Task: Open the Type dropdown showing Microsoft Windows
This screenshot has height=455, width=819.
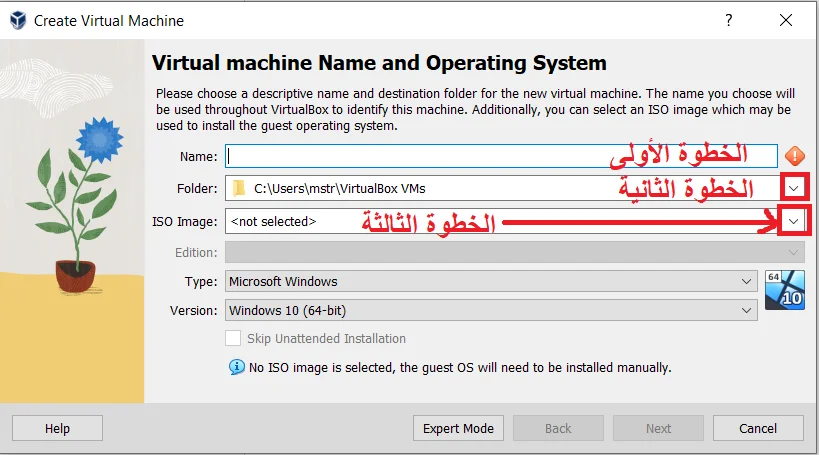Action: [492, 282]
